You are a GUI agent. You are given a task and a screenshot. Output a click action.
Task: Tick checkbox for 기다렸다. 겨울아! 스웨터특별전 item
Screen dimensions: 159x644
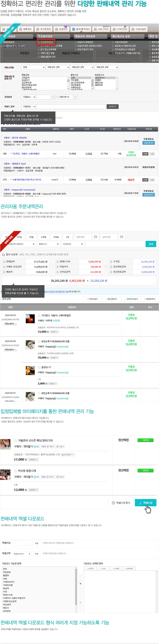pyautogui.click(x=39, y=316)
